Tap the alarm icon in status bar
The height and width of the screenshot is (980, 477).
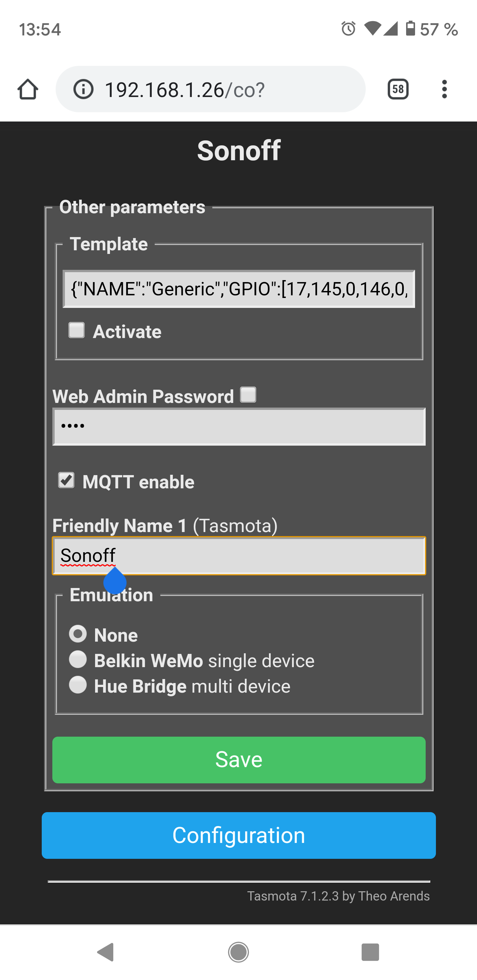click(348, 29)
